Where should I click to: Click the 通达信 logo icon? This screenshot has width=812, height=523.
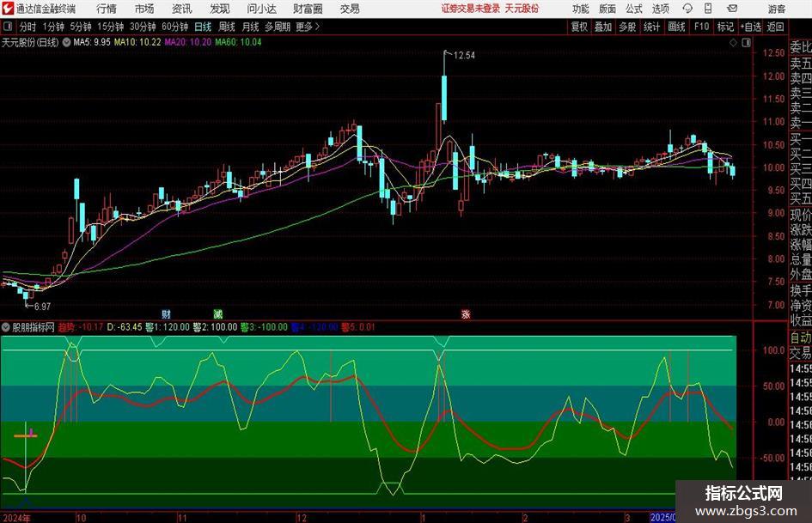click(x=8, y=9)
